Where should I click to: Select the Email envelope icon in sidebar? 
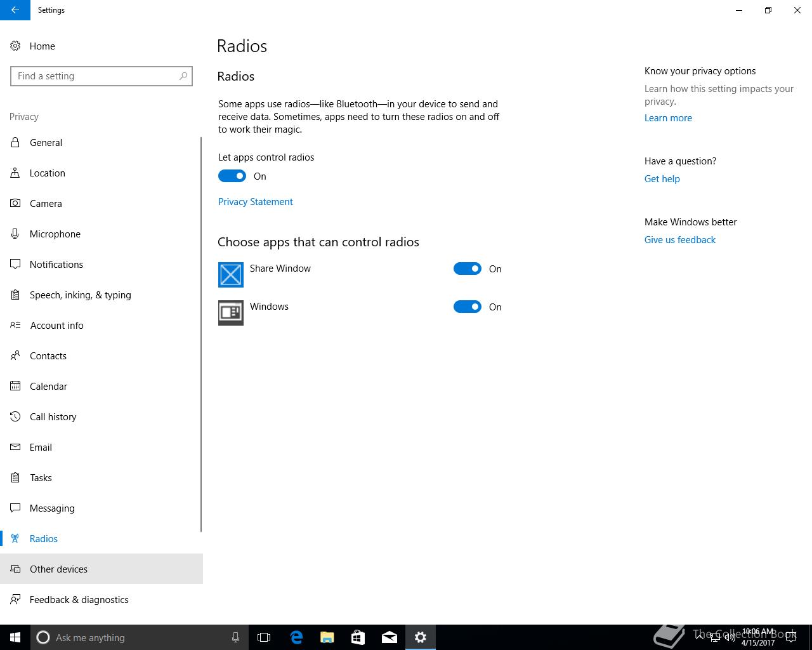(x=15, y=447)
